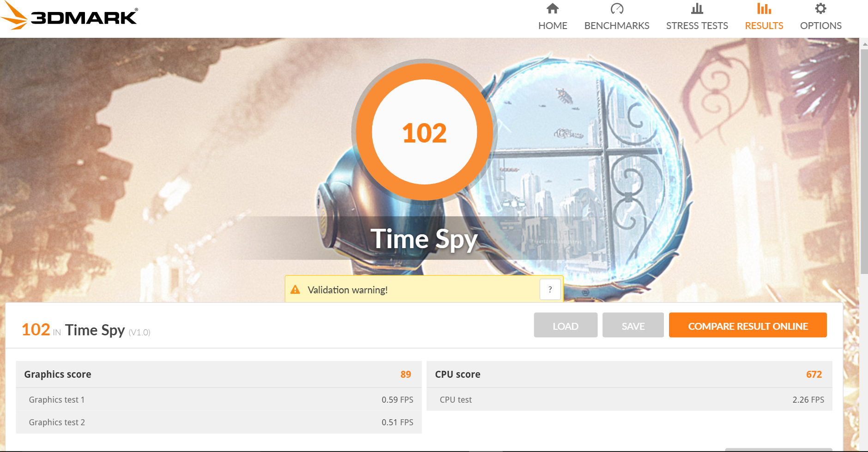Viewport: 868px width, 452px height.
Task: Click the 2.26 FPS value
Action: (x=808, y=400)
